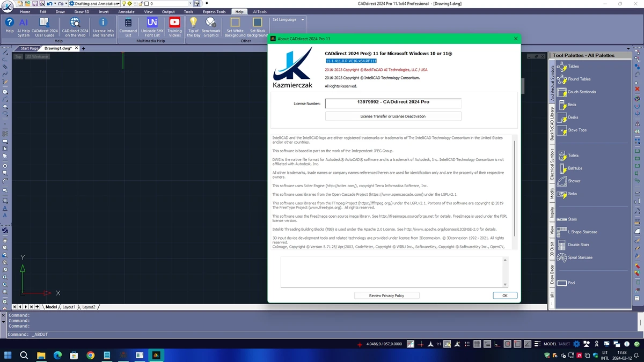Open Training Videos

click(174, 26)
